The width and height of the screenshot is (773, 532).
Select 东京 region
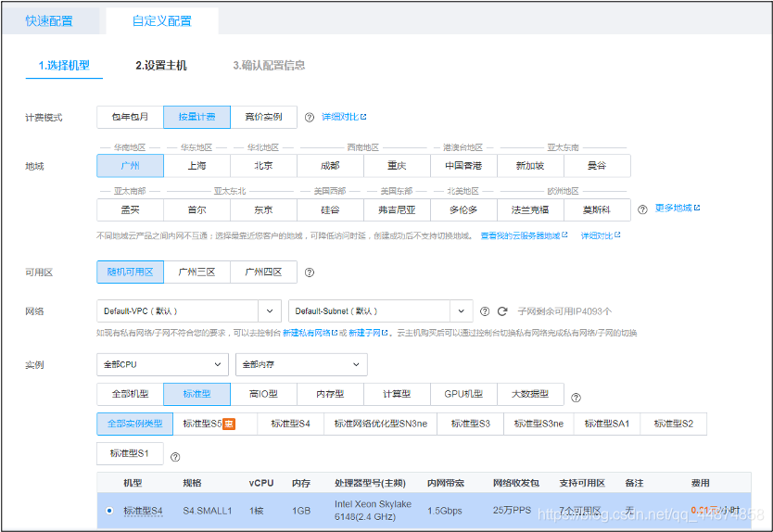pyautogui.click(x=263, y=210)
